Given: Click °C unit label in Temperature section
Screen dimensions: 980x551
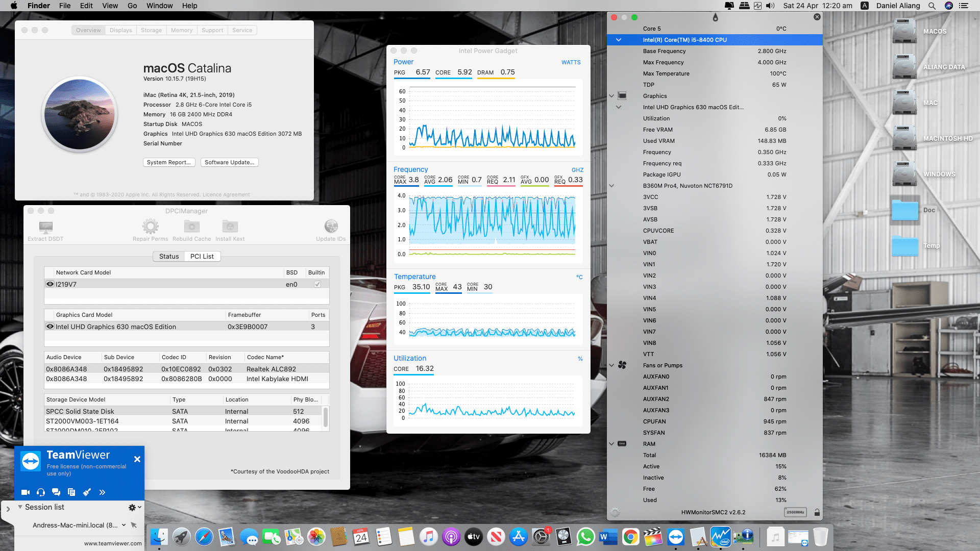Looking at the screenshot, I should coord(579,277).
